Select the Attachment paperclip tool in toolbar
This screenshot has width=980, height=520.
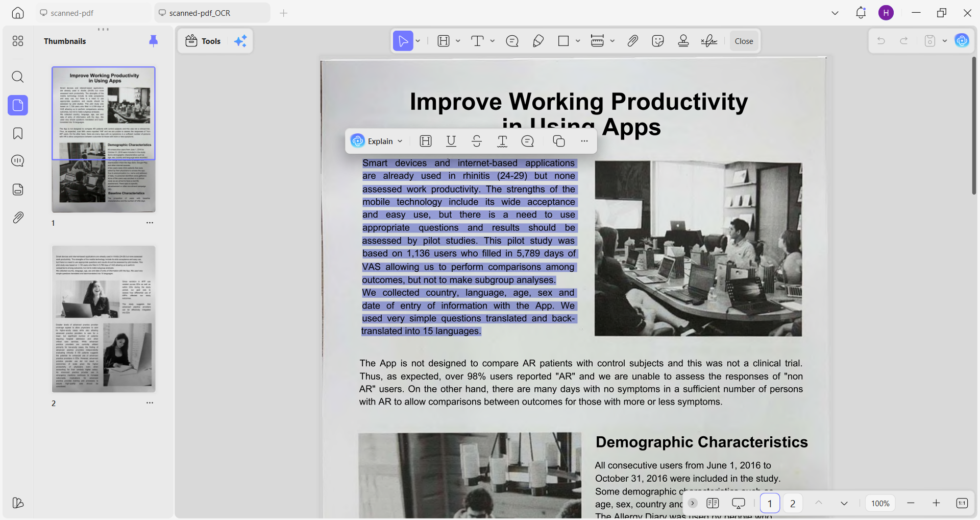coord(632,41)
